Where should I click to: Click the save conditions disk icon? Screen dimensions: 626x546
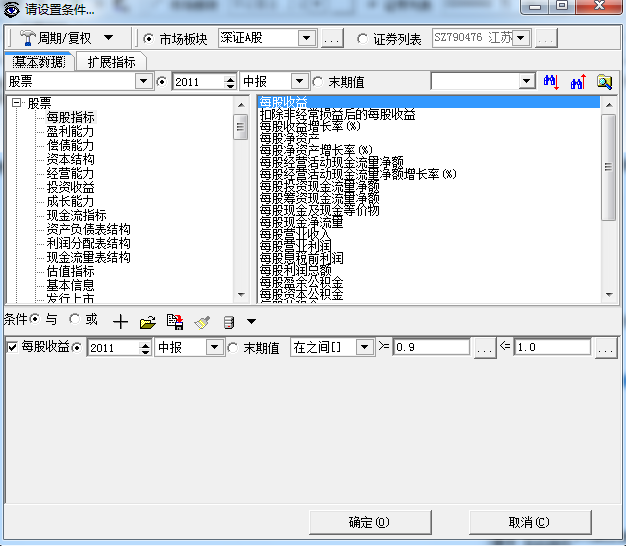[175, 321]
